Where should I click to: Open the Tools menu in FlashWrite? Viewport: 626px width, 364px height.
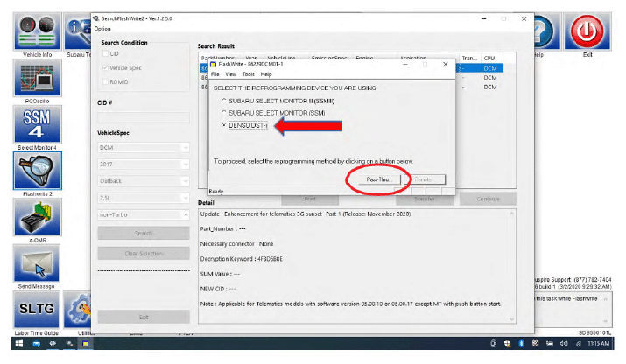coord(249,74)
